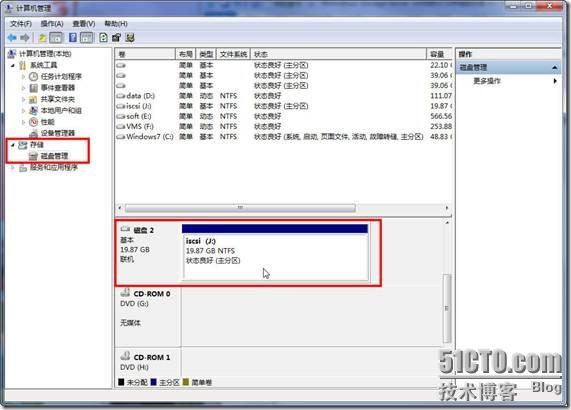The width and height of the screenshot is (571, 410).
Task: Click the 共享文件夹 folder icon
Action: coord(34,99)
